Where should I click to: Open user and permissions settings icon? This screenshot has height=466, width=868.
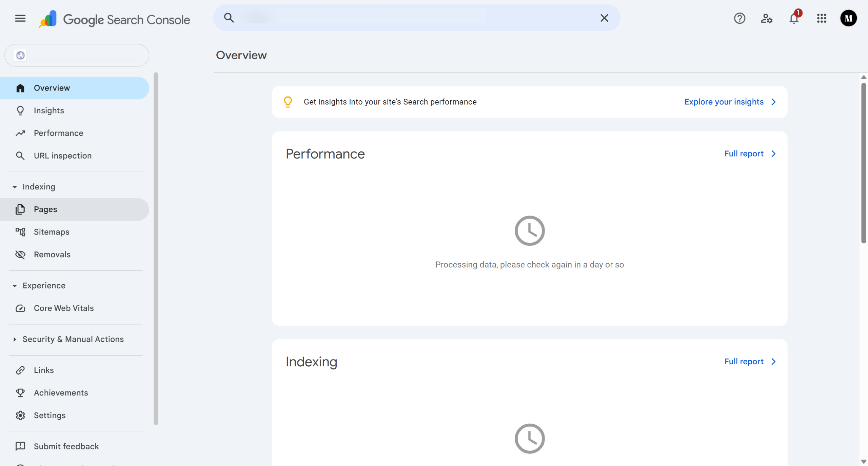[x=767, y=18]
